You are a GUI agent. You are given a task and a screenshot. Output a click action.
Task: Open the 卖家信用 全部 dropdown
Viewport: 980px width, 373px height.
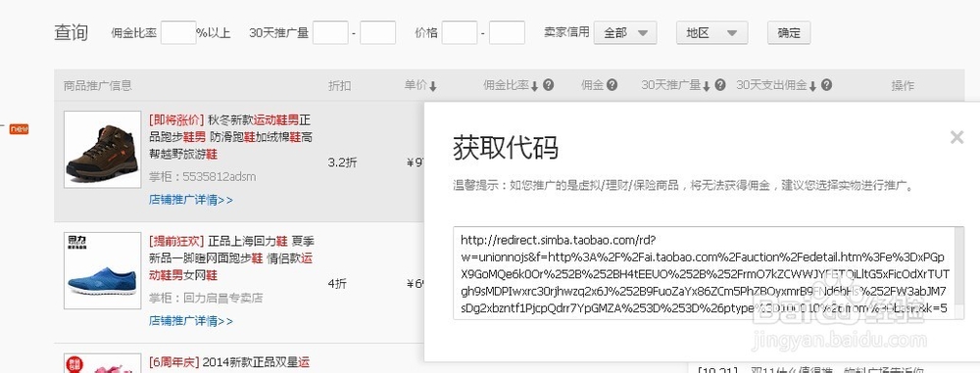[625, 32]
